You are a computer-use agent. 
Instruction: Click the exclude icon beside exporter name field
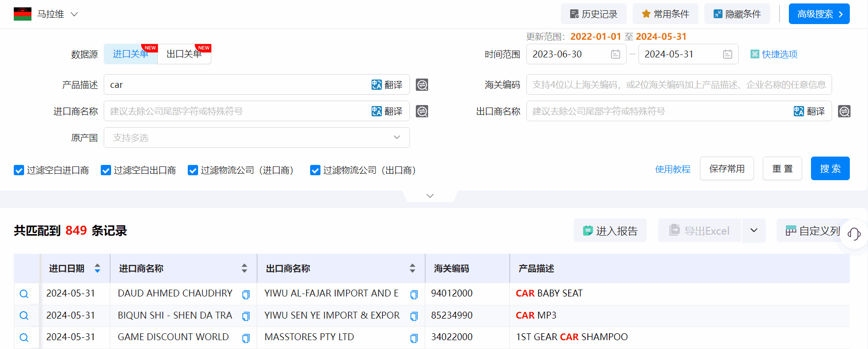tap(844, 111)
